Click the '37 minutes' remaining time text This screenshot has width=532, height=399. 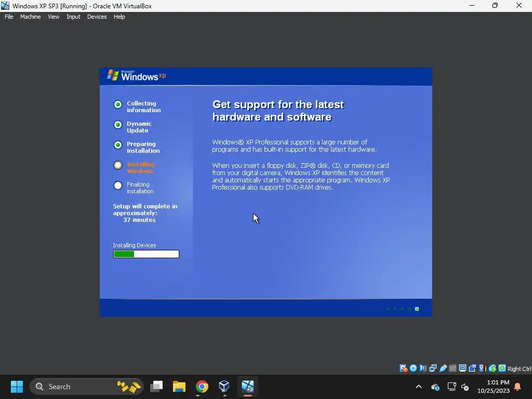point(139,220)
